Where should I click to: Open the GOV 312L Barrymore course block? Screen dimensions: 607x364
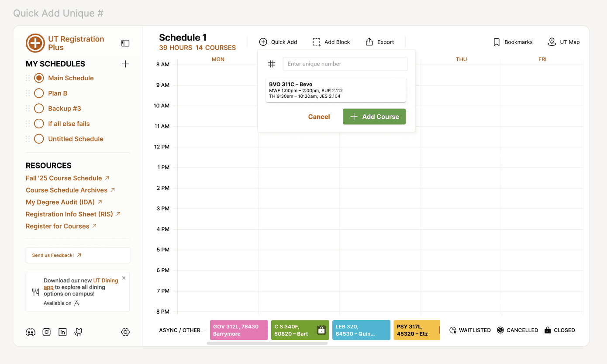click(x=239, y=330)
